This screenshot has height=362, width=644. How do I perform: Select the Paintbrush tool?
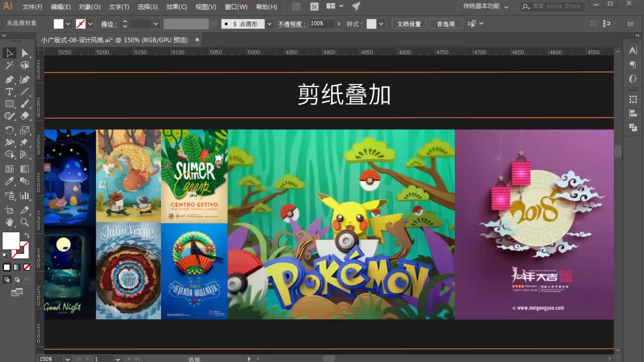point(25,104)
